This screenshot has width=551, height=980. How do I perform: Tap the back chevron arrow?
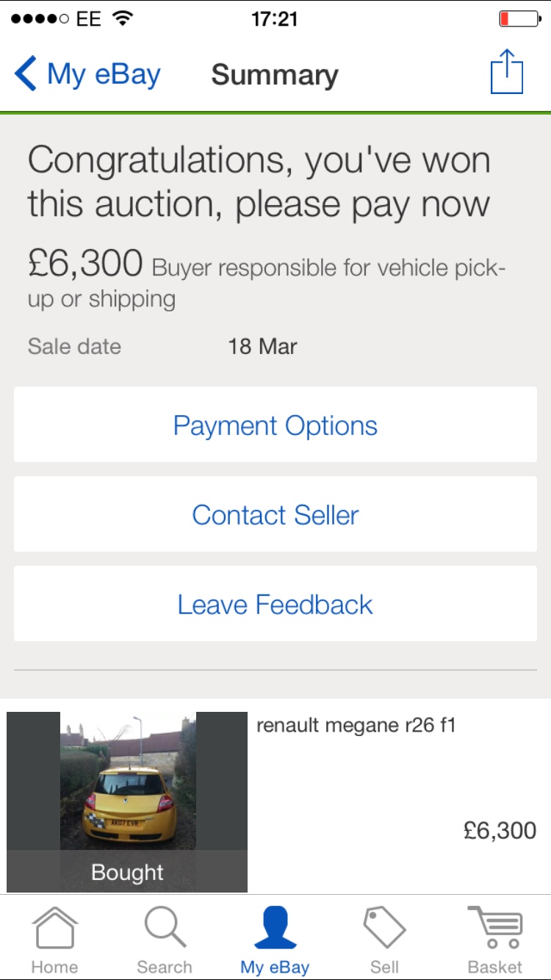(x=25, y=74)
